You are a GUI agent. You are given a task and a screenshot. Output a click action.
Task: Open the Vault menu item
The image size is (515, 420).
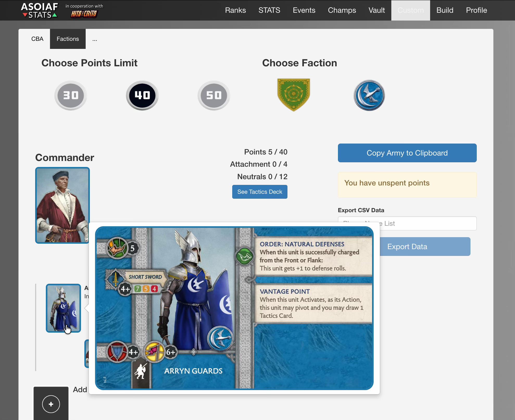(377, 10)
